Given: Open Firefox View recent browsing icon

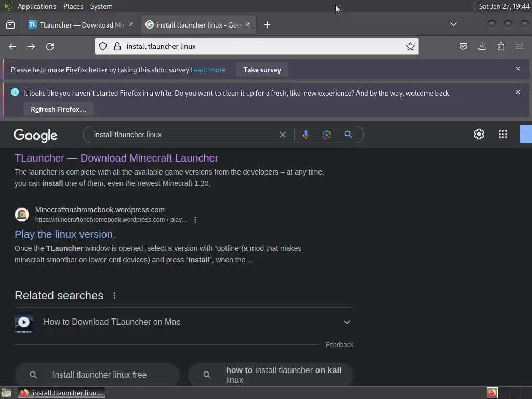Looking at the screenshot, I should (10, 25).
